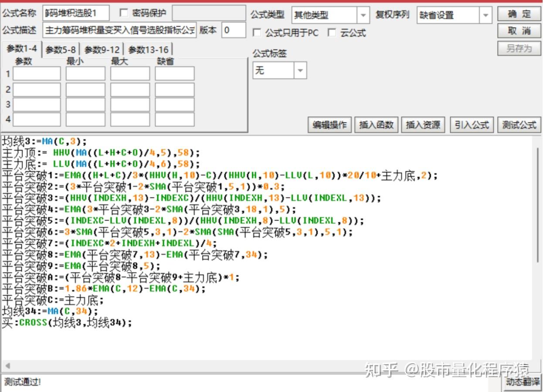Click row 1 最大 field

[130, 74]
